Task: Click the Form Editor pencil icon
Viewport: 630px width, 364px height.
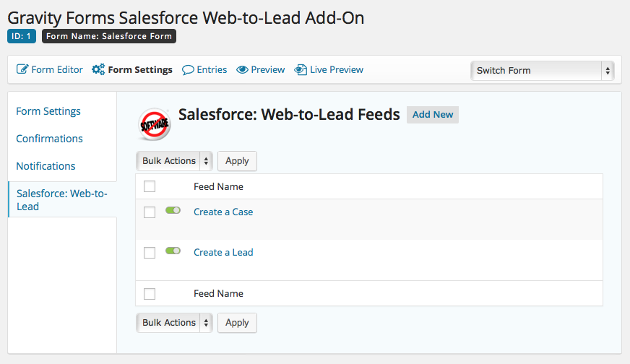Action: (22, 70)
